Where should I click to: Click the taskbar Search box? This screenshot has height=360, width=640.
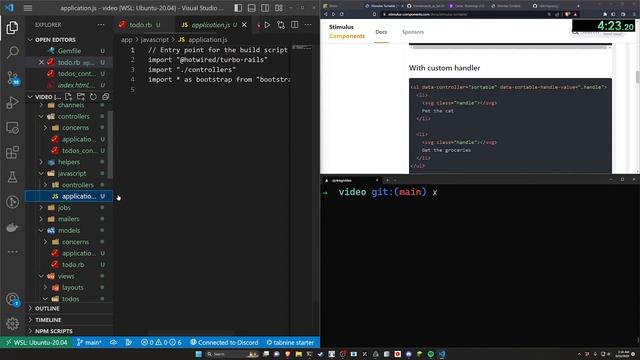232,354
